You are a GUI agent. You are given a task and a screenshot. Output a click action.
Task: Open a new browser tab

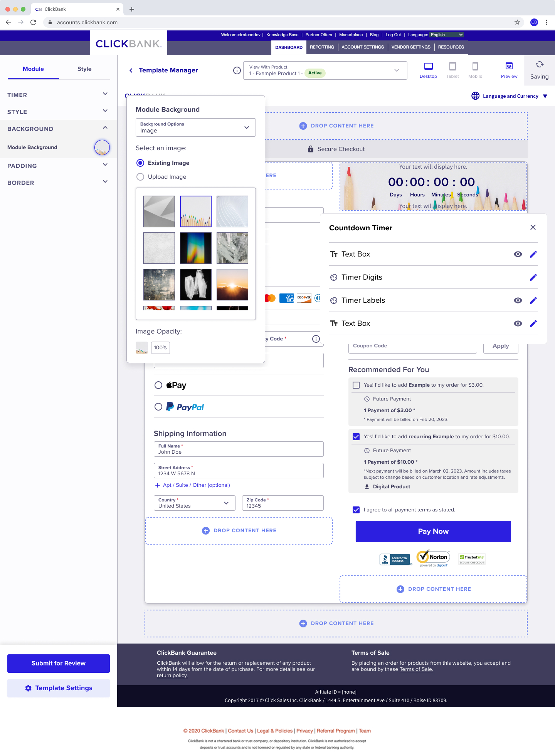pos(132,9)
